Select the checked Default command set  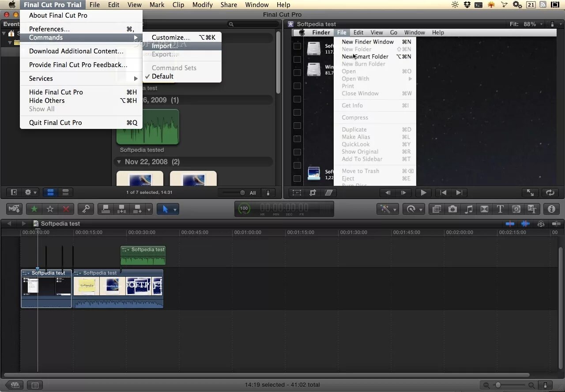click(162, 76)
